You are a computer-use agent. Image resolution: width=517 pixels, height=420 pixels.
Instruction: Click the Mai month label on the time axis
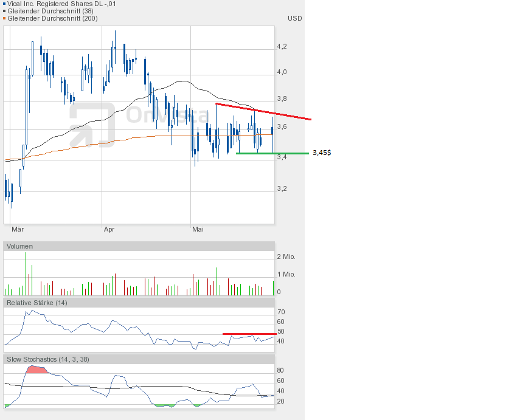click(x=198, y=229)
